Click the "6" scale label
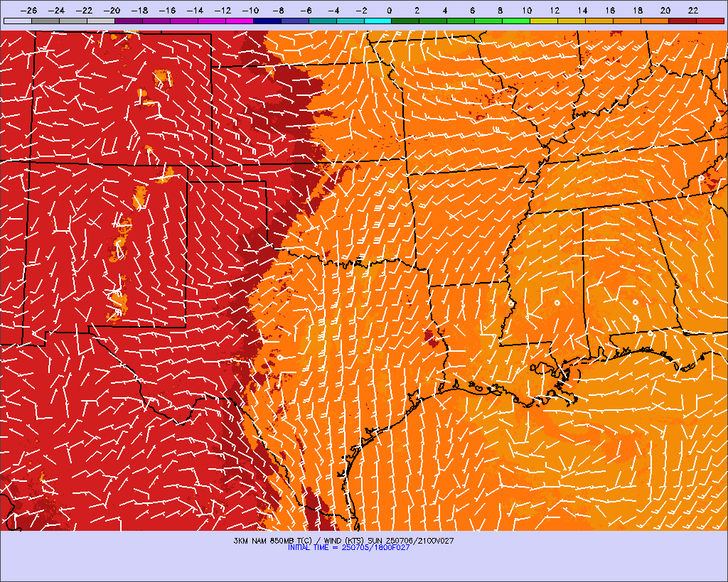This screenshot has width=728, height=582. (472, 11)
